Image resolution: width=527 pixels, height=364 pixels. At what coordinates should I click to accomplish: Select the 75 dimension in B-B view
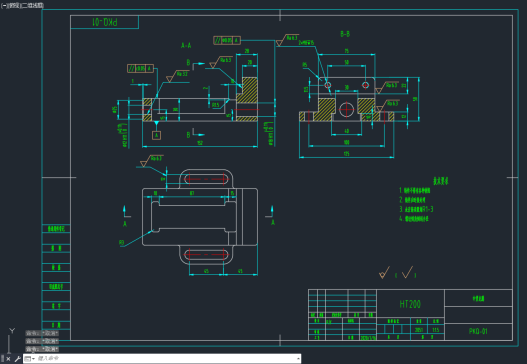coord(347,51)
